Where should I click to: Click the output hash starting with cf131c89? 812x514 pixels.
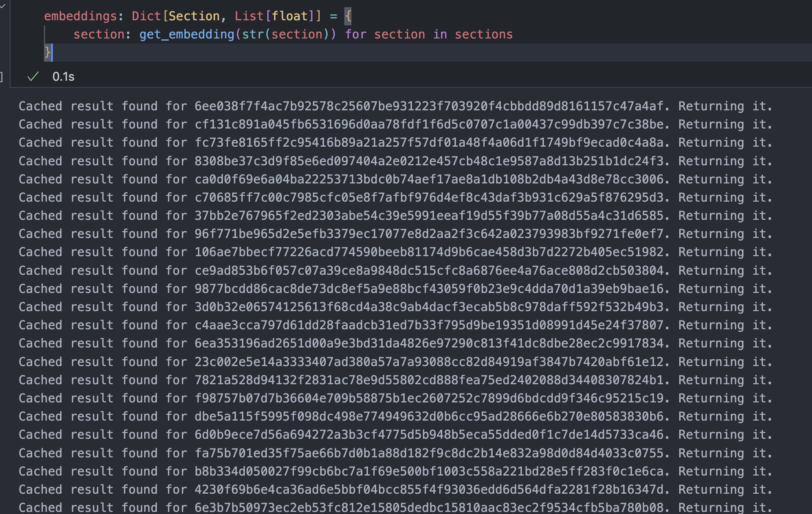tap(429, 124)
